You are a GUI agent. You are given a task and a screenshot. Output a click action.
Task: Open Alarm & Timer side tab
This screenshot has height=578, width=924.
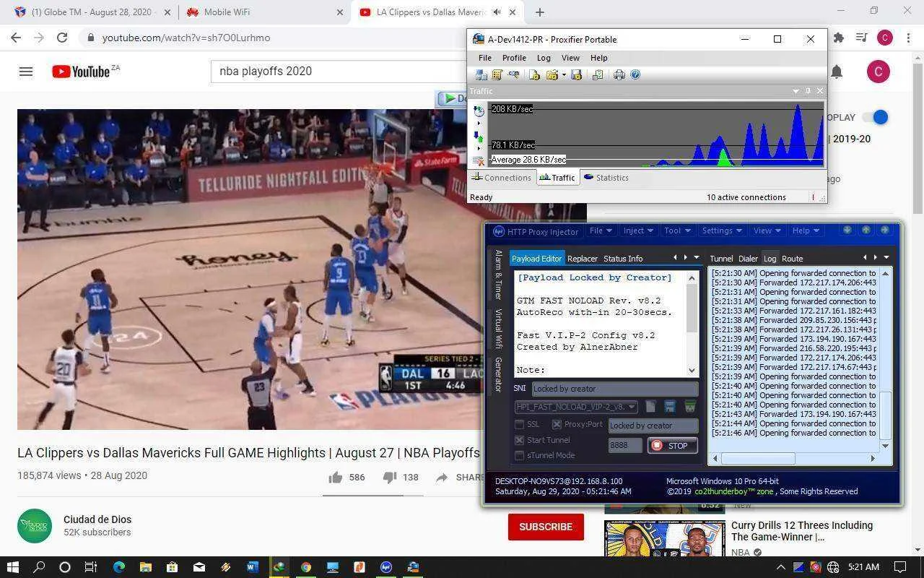(x=498, y=275)
